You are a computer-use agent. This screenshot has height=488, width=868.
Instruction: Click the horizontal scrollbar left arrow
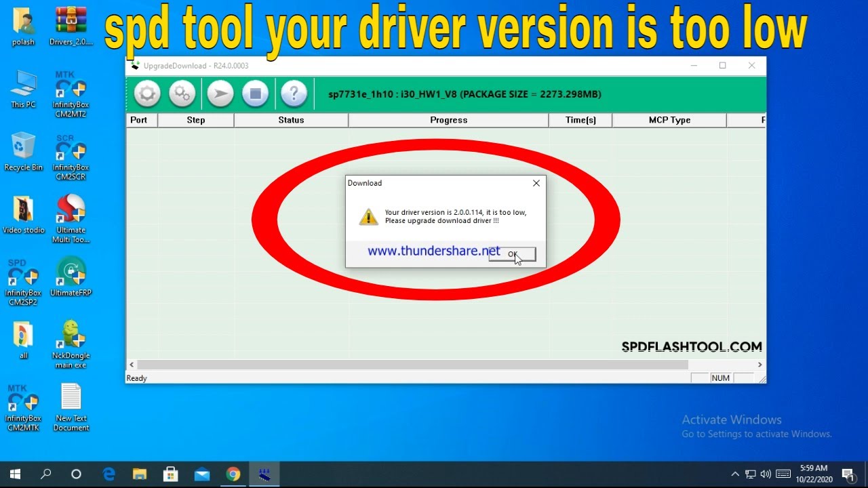(132, 365)
